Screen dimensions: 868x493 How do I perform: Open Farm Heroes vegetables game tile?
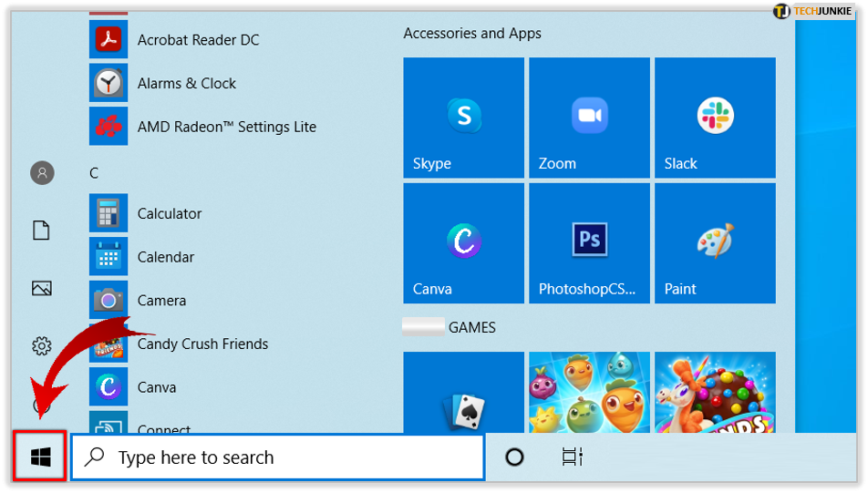click(x=589, y=392)
